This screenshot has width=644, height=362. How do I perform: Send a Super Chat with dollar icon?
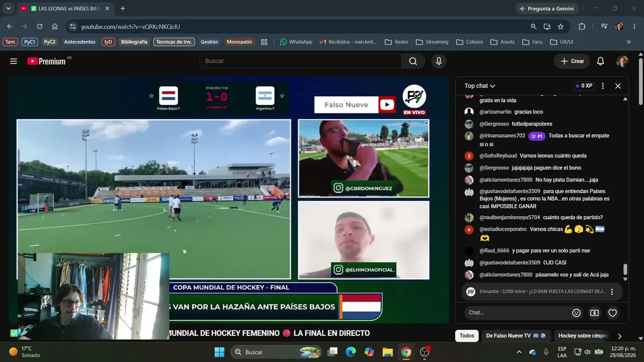[x=594, y=313]
